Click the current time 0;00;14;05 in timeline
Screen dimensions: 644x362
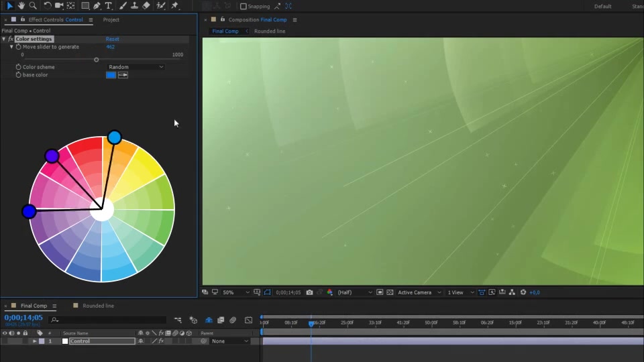coord(23,317)
